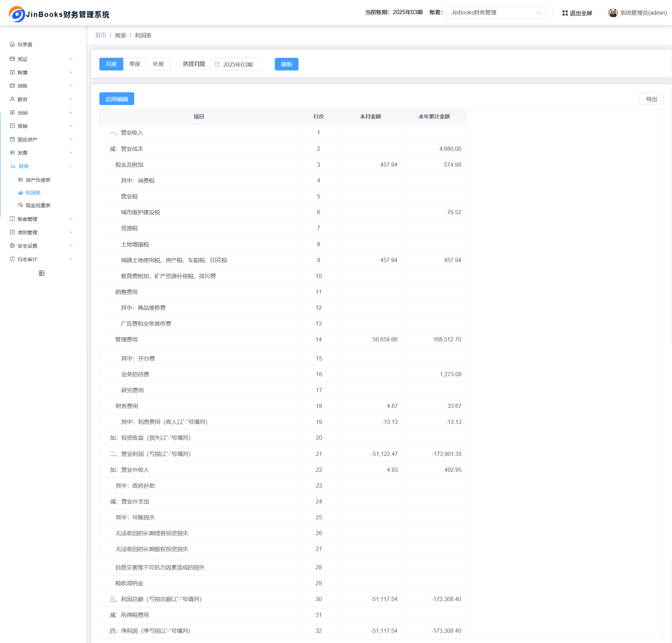Image resolution: width=672 pixels, height=643 pixels.
Task: Expand the 出纳 menu chevron
Action: pyautogui.click(x=71, y=112)
